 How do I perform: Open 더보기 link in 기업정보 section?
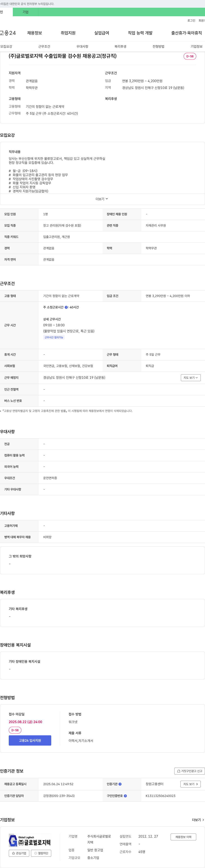coord(198,820)
